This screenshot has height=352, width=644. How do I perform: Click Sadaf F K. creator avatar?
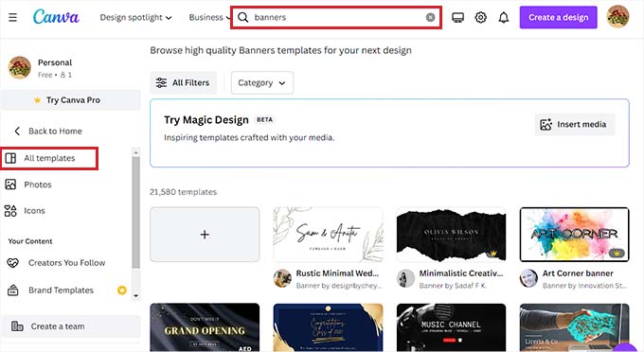pos(405,279)
